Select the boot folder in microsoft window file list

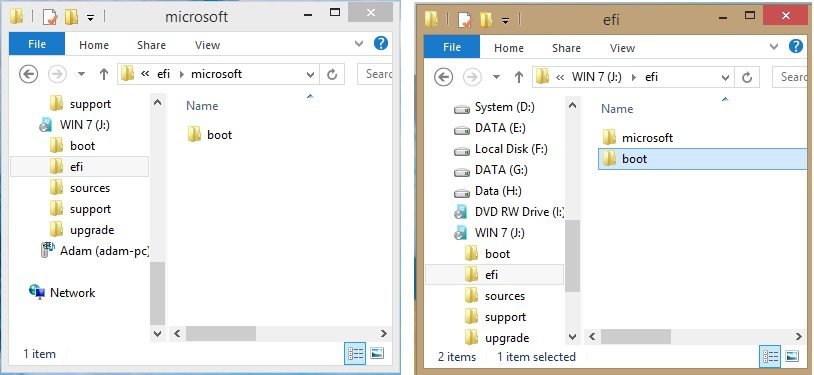point(210,135)
